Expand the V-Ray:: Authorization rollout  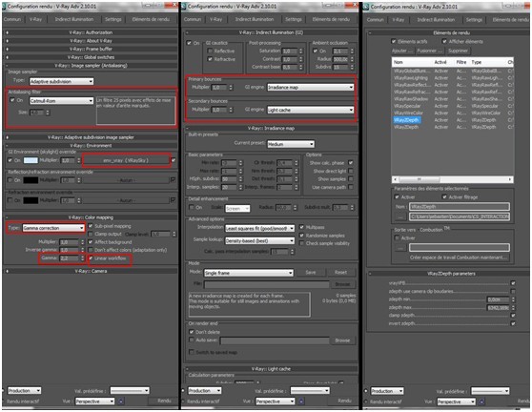(91, 32)
